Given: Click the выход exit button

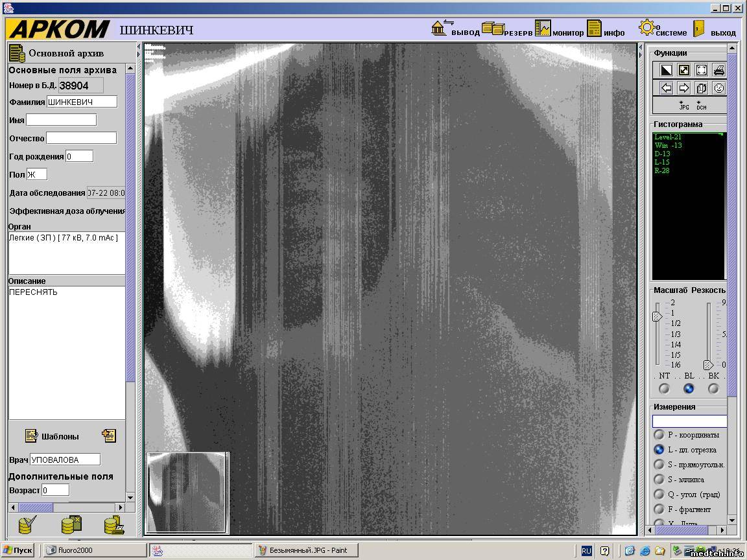Looking at the screenshot, I should click(x=714, y=30).
